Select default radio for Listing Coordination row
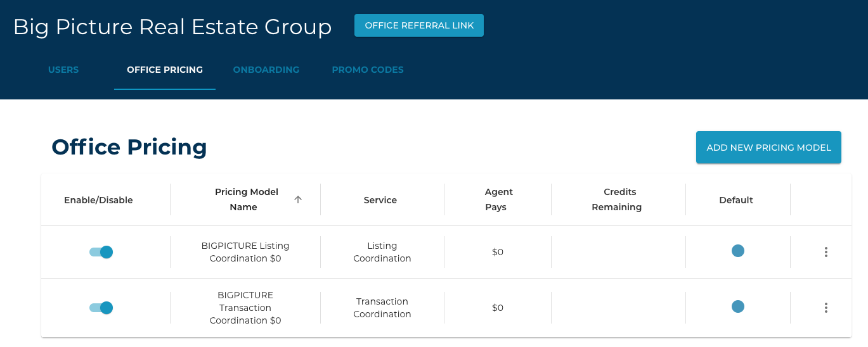Screen dimensions: 868x347 pos(737,251)
